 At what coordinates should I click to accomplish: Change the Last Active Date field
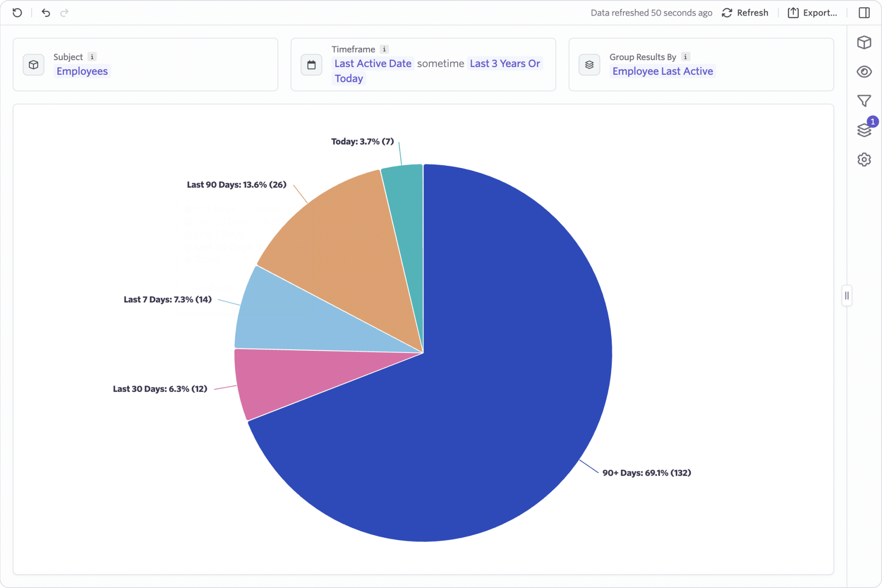tap(373, 63)
